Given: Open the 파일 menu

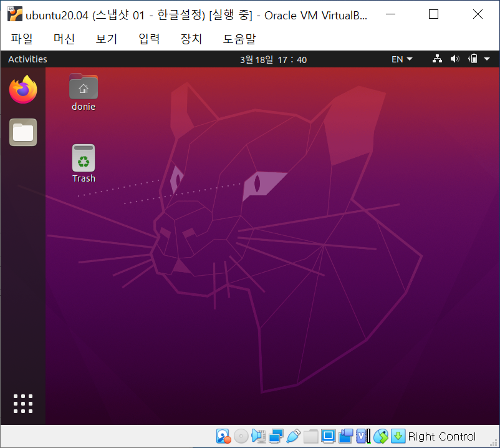Looking at the screenshot, I should point(22,39).
